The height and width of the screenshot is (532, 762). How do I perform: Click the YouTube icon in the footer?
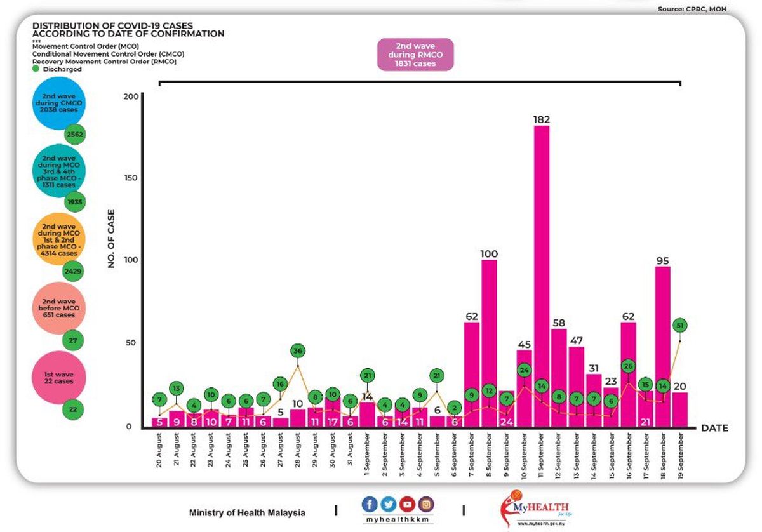click(408, 505)
